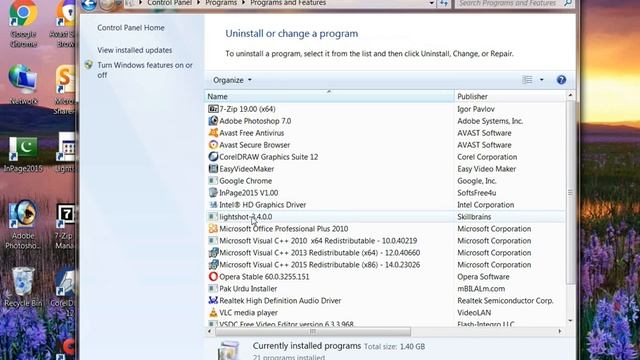Screen dimensions: 640x360
Task: Select the VSDC Free Video Editor row
Action: pyautogui.click(x=385, y=324)
